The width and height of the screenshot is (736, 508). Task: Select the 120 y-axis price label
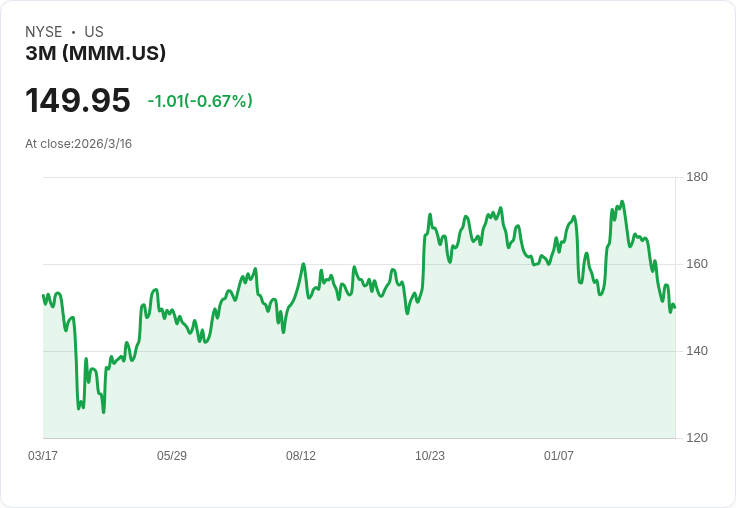click(697, 438)
